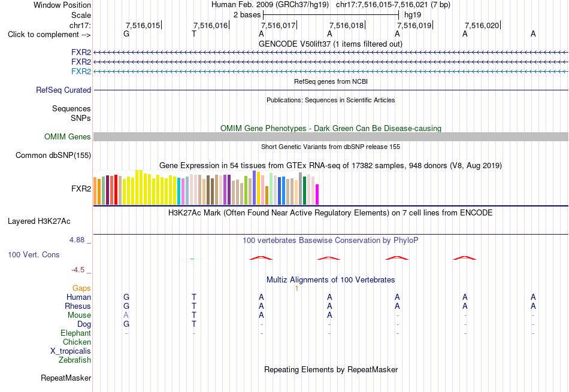This screenshot has width=569, height=392.
Task: Click the T base in the sequence row
Action: pos(194,34)
